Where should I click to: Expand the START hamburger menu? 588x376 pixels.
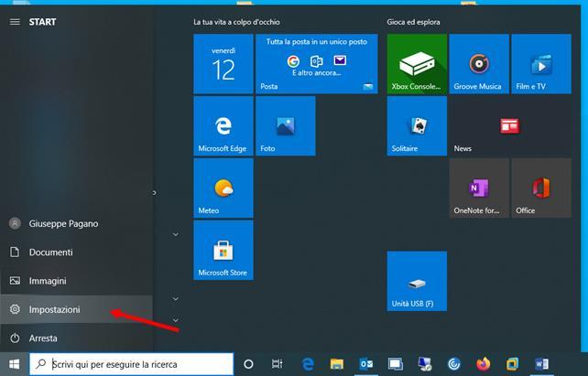tap(15, 22)
